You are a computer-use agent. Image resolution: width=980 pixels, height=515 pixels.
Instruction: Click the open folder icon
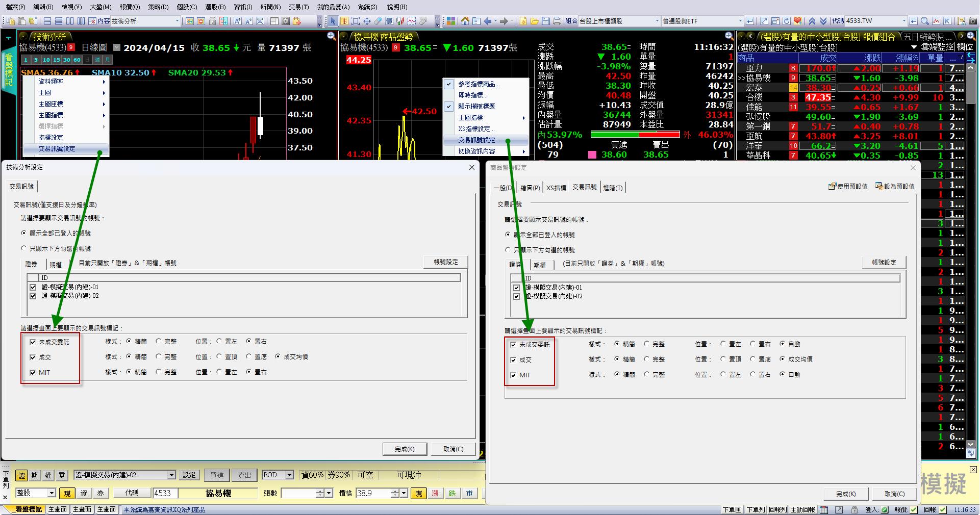(x=534, y=21)
